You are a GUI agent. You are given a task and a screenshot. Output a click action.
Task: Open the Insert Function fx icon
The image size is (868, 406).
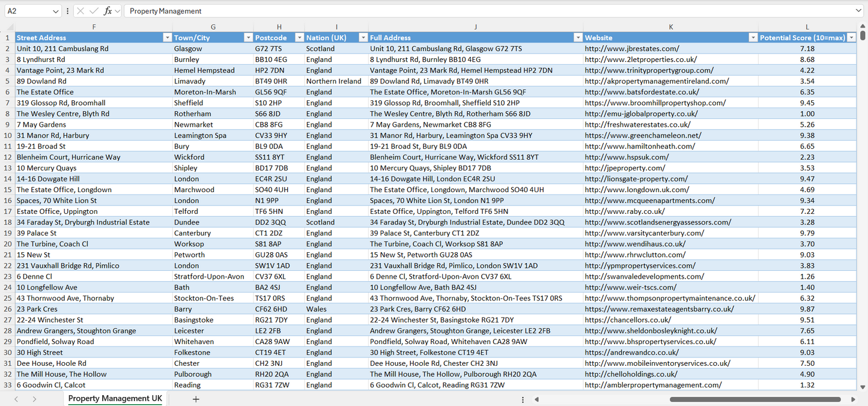(108, 11)
